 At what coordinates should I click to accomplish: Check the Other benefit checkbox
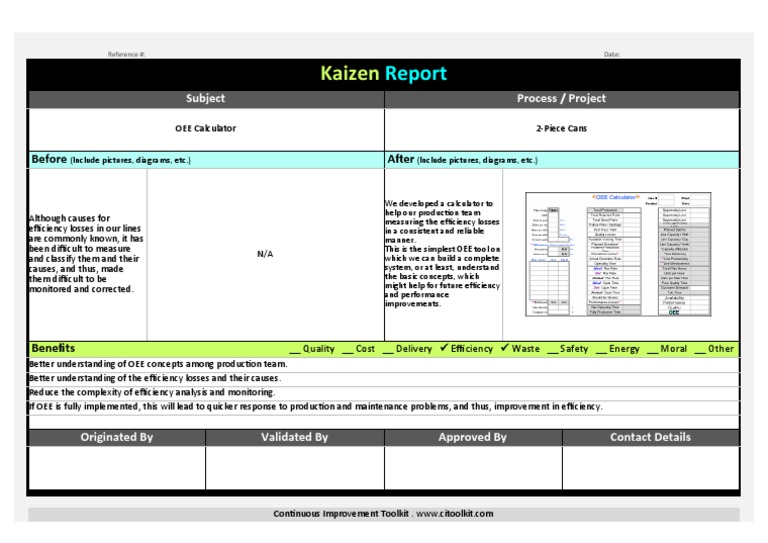[700, 349]
